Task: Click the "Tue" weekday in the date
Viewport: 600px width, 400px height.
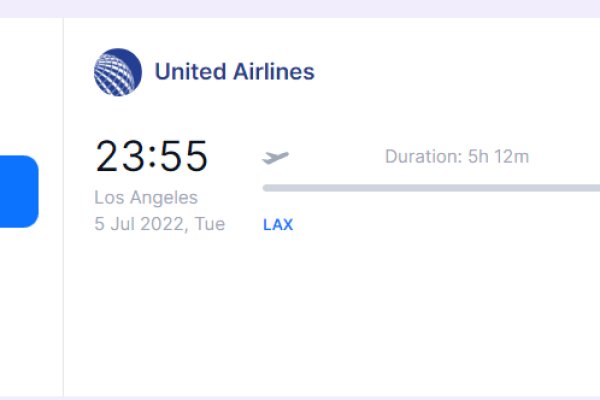Action: pos(210,224)
